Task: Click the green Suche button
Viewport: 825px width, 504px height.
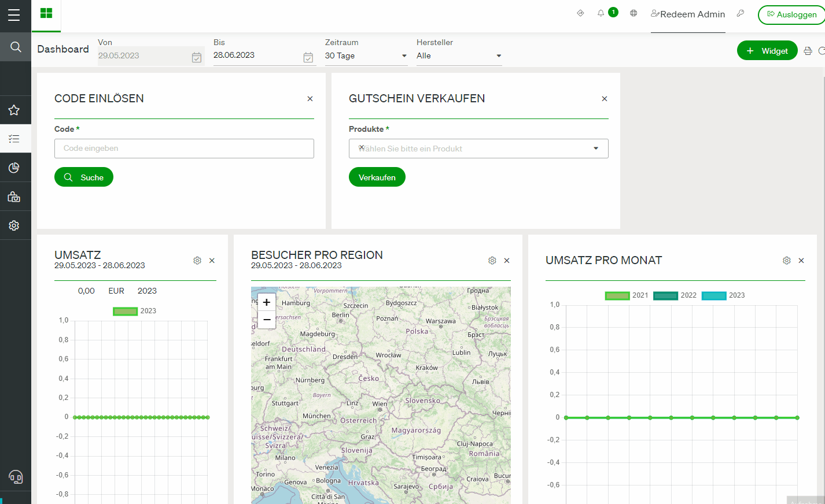Action: [84, 177]
